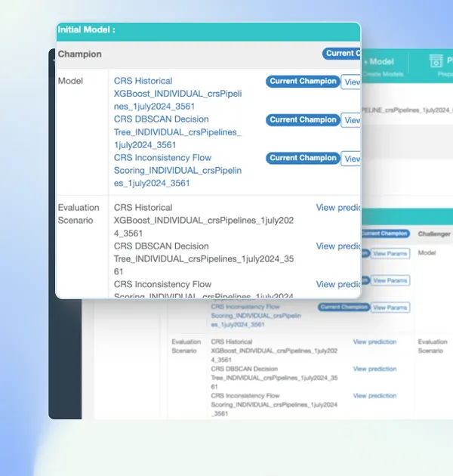Click Current Champion badge beside CRS Historical XGBoost model
Viewport: 453px width, 476px height.
[x=303, y=82]
